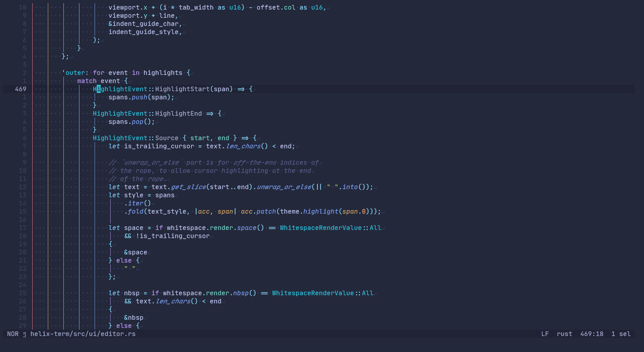Click 'offset.col' in top line
The image size is (644, 352).
coord(276,7)
